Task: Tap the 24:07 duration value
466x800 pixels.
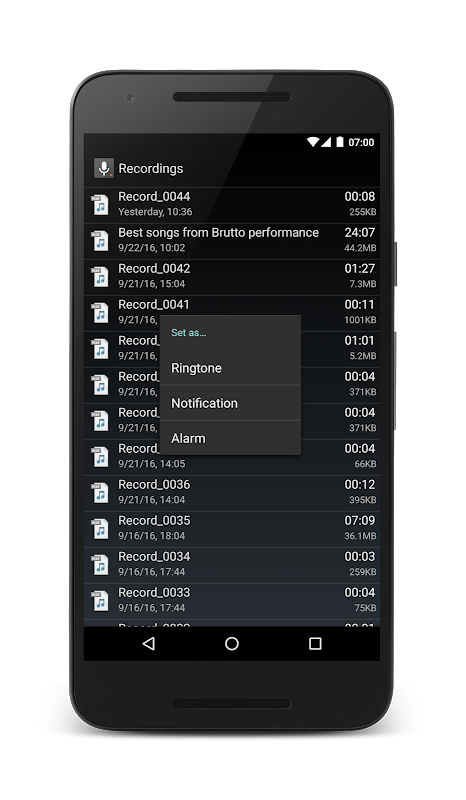Action: (x=360, y=233)
